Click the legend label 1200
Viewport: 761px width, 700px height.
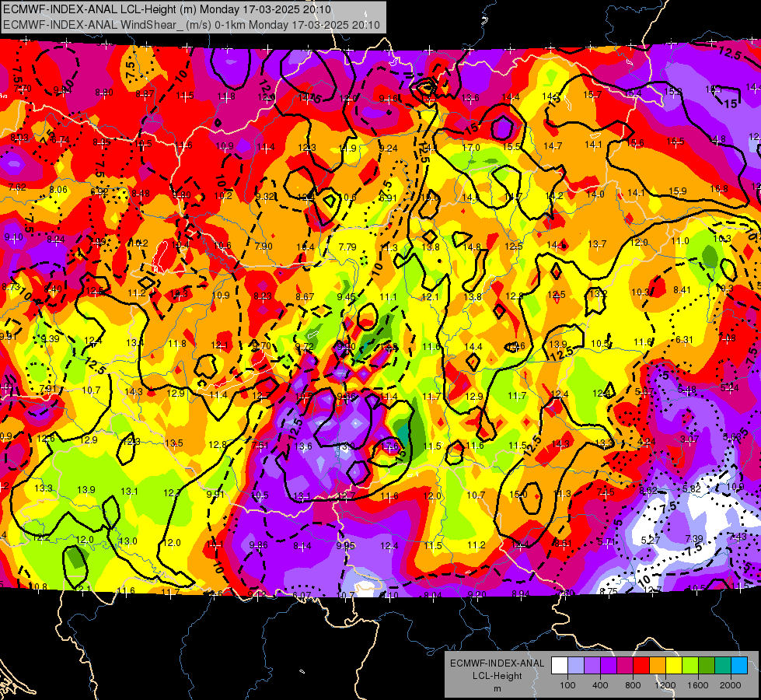click(665, 685)
